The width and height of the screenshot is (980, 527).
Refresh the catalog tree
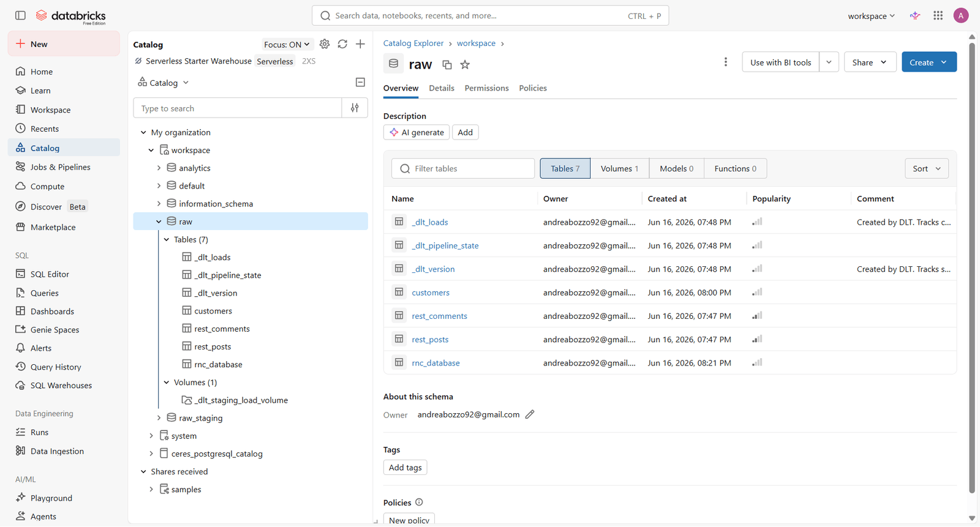pos(342,44)
